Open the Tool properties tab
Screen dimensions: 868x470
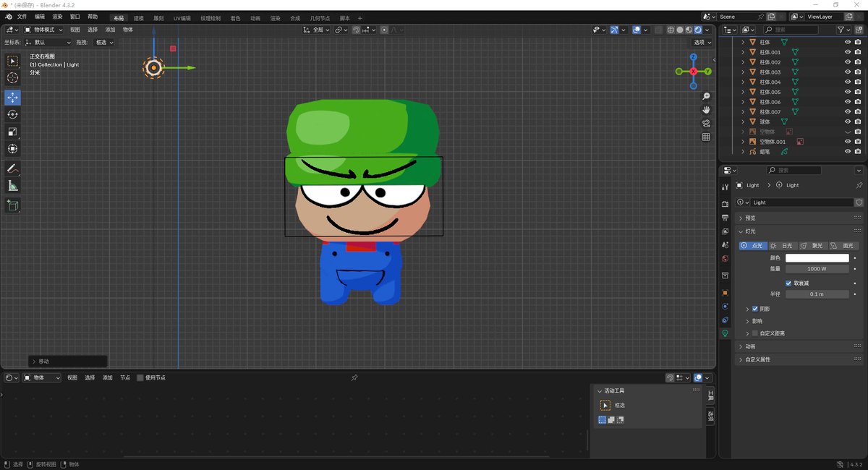pyautogui.click(x=725, y=186)
